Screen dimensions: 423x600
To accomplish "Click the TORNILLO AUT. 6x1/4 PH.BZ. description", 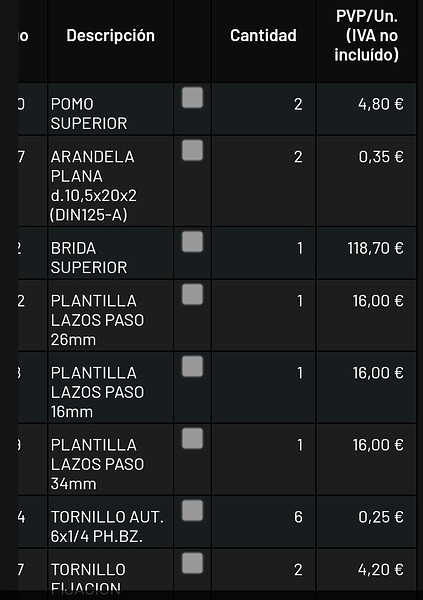I will [108, 527].
